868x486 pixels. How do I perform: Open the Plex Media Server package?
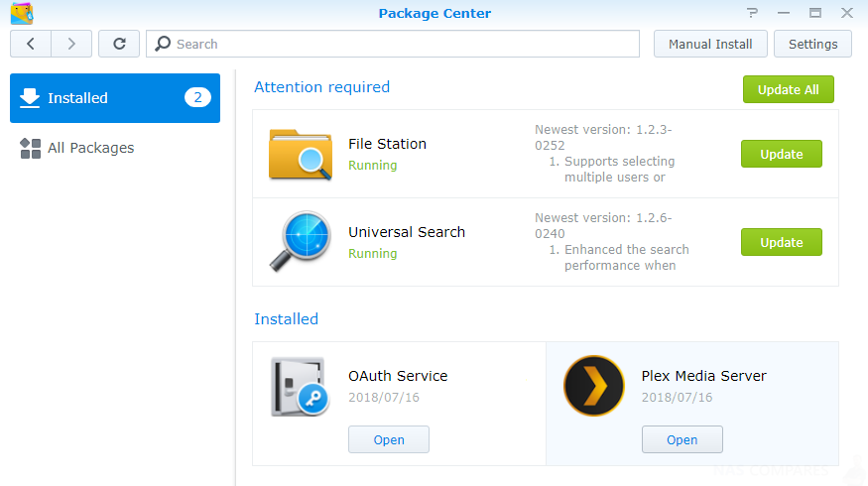[x=682, y=439]
